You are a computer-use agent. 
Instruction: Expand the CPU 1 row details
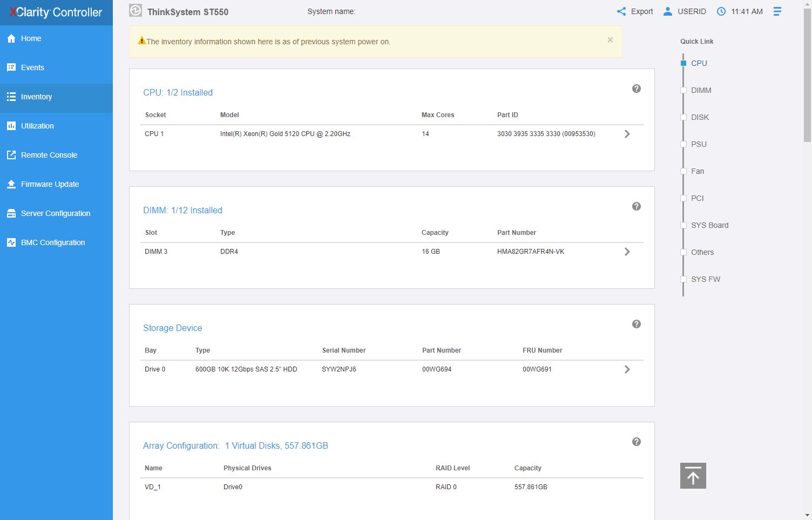click(627, 134)
